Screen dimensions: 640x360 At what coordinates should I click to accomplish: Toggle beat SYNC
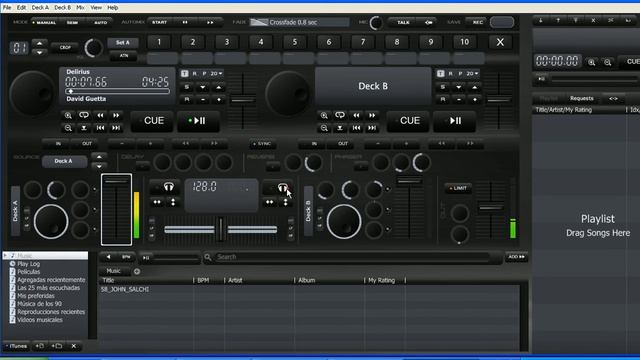[x=262, y=144]
